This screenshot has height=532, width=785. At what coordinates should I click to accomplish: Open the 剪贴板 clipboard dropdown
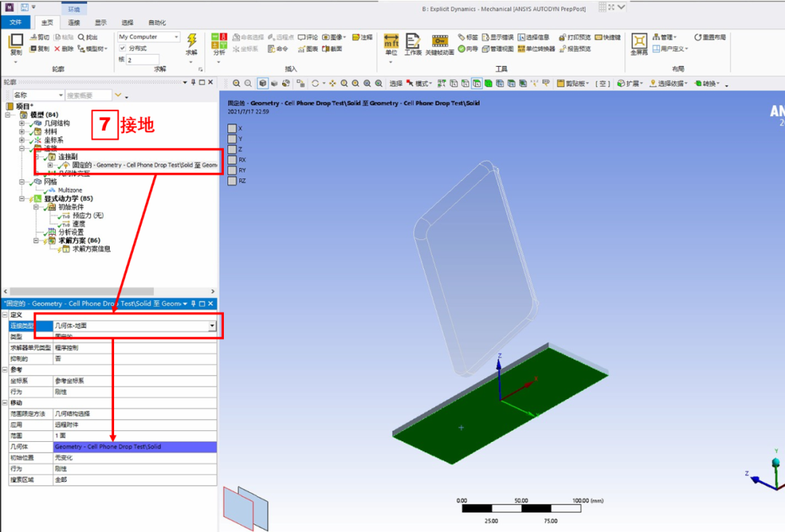[573, 84]
